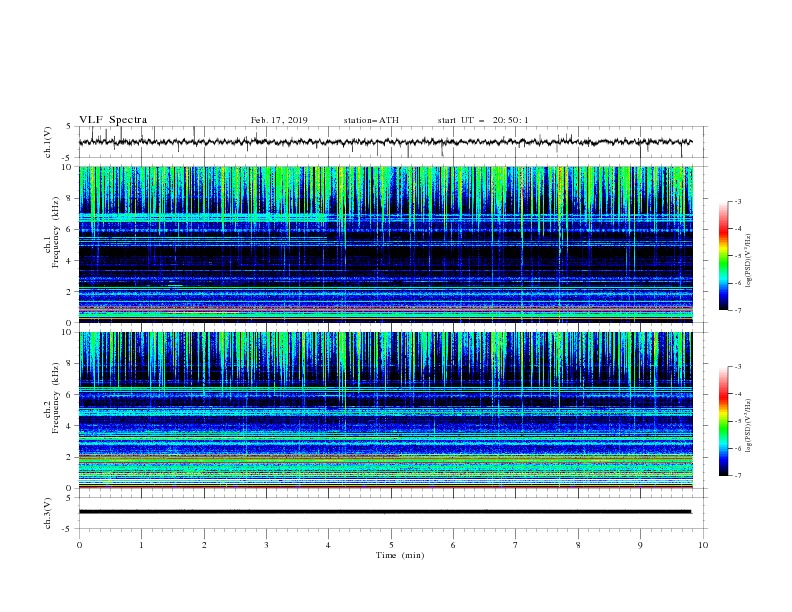Click the ch.1 colorbar log(PSD) label
The width and height of the screenshot is (792, 612).
[748, 261]
